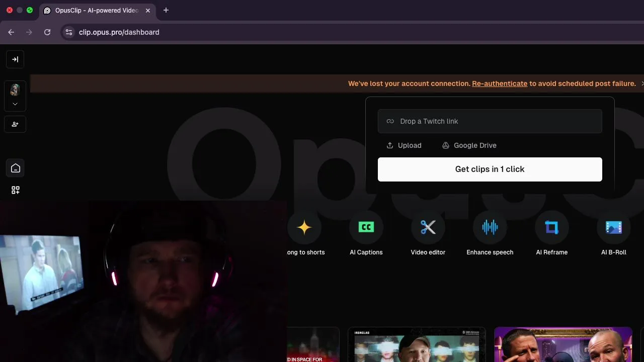Open the AI Reframe crop tool
Image resolution: width=644 pixels, height=362 pixels.
point(552,227)
